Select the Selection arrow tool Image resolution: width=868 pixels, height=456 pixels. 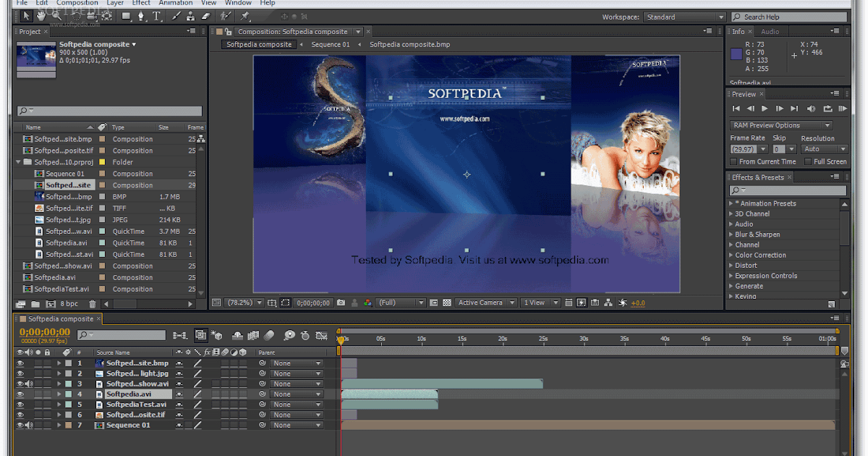pyautogui.click(x=27, y=16)
